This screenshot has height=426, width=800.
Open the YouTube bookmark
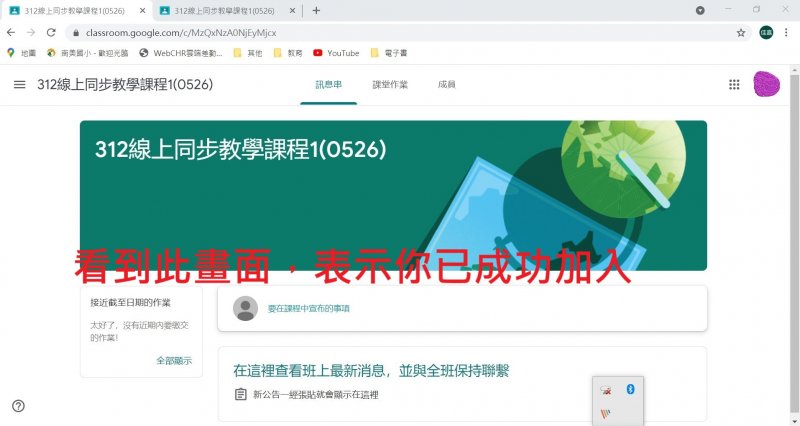(336, 52)
